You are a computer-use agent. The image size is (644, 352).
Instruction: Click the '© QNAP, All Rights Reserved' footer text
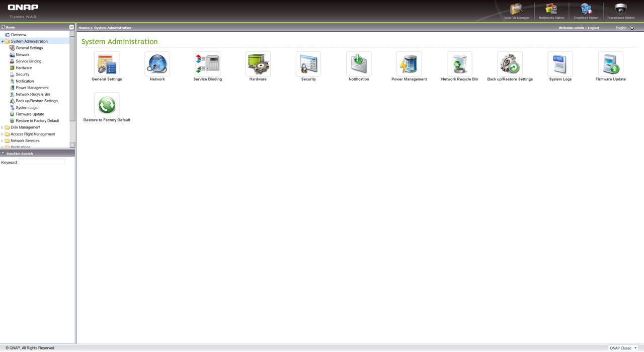tap(30, 348)
